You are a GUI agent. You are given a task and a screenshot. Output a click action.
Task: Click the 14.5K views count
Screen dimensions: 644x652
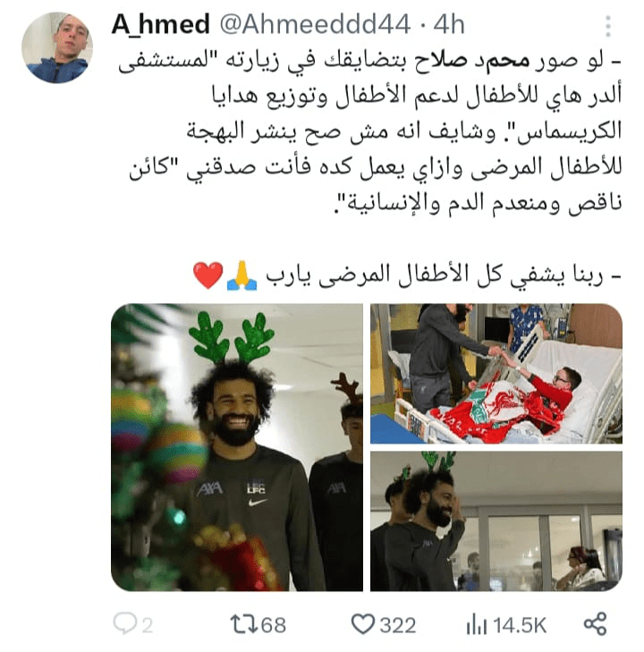tap(520, 625)
